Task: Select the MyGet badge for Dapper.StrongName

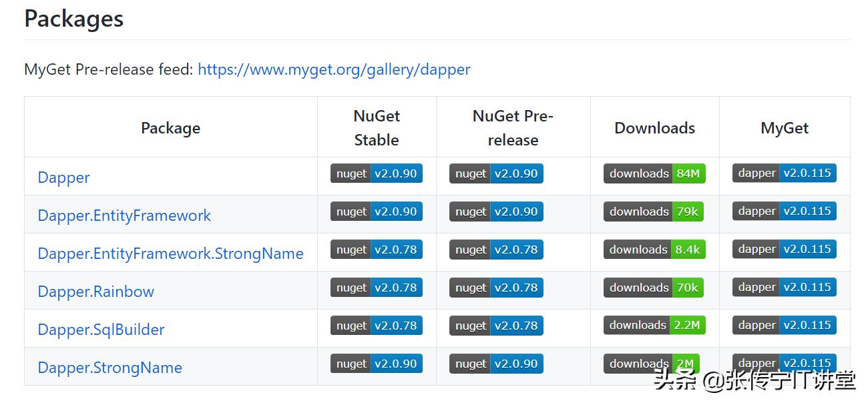Action: 784,363
